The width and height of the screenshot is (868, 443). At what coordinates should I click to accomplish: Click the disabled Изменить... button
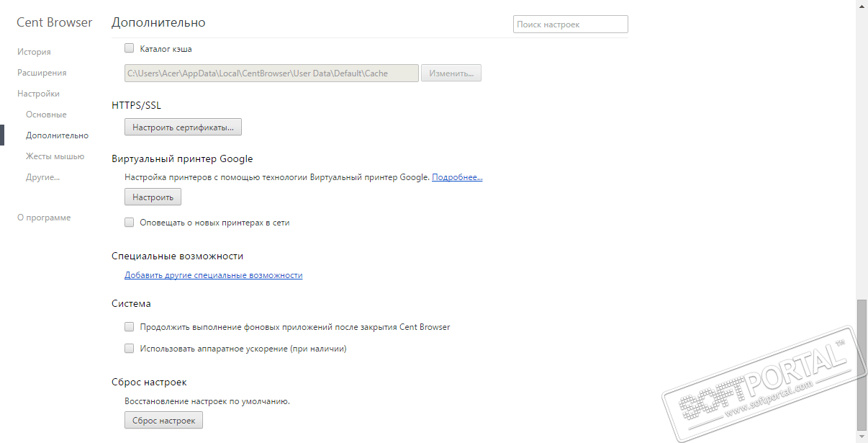click(x=451, y=73)
